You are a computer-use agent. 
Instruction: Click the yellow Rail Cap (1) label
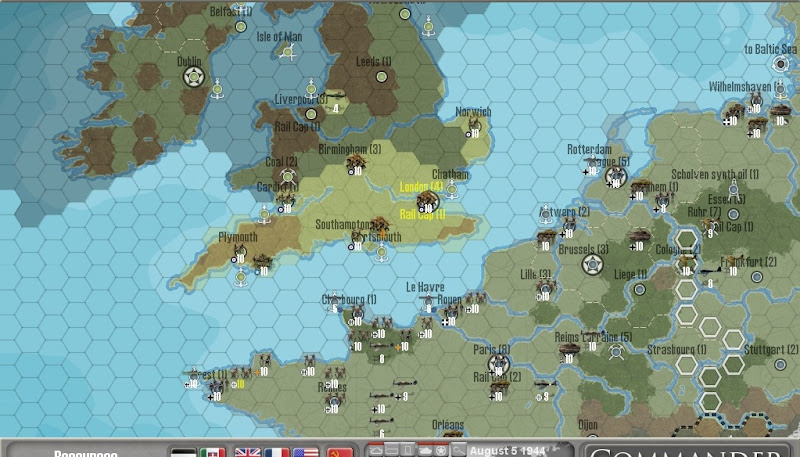point(422,214)
